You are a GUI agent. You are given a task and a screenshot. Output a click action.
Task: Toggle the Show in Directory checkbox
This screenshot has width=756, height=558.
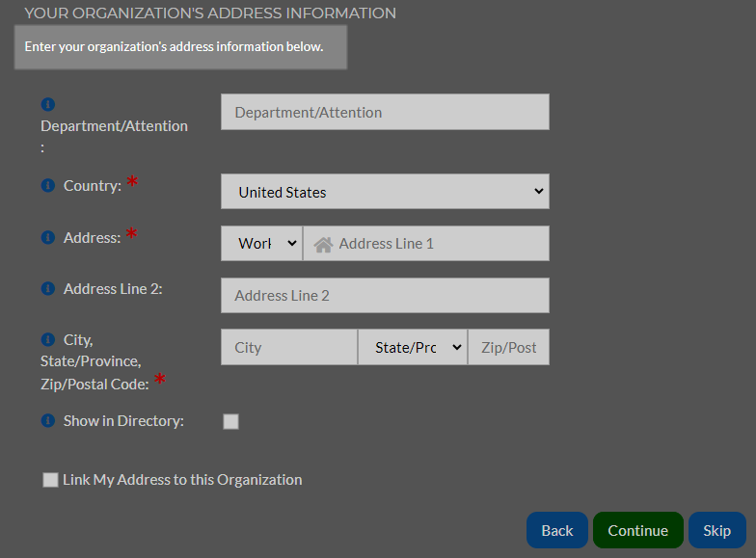231,421
